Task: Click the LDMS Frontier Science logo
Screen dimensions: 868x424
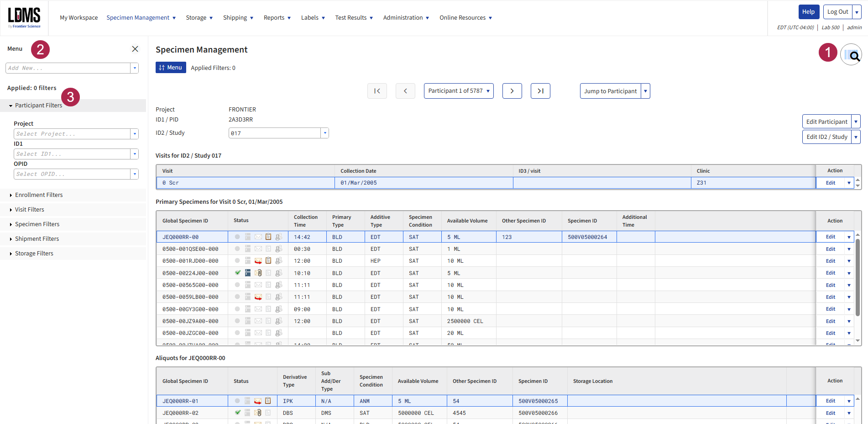Action: click(x=24, y=18)
